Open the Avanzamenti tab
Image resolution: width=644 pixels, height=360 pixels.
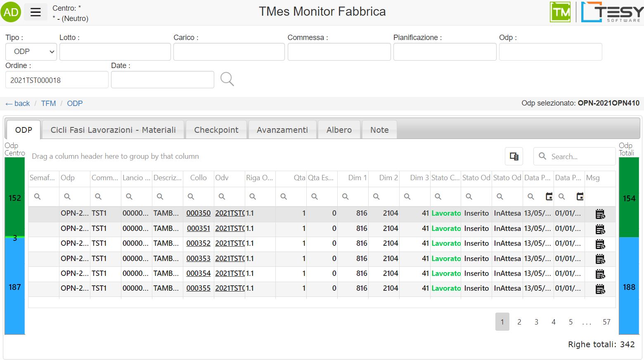(282, 130)
